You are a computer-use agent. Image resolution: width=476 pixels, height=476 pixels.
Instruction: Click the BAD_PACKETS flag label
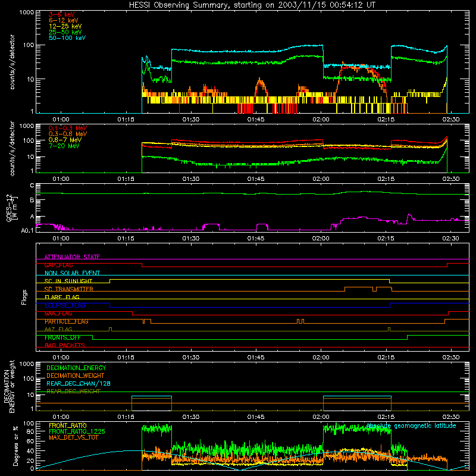[x=65, y=345]
